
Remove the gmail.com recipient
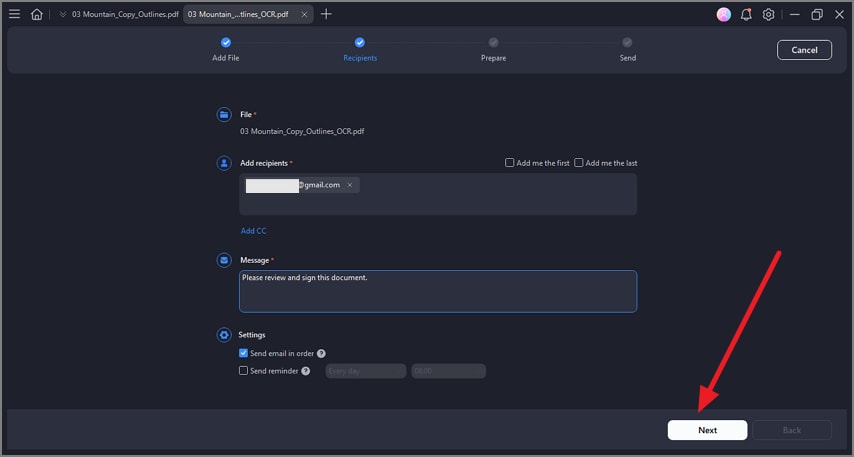pyautogui.click(x=350, y=185)
